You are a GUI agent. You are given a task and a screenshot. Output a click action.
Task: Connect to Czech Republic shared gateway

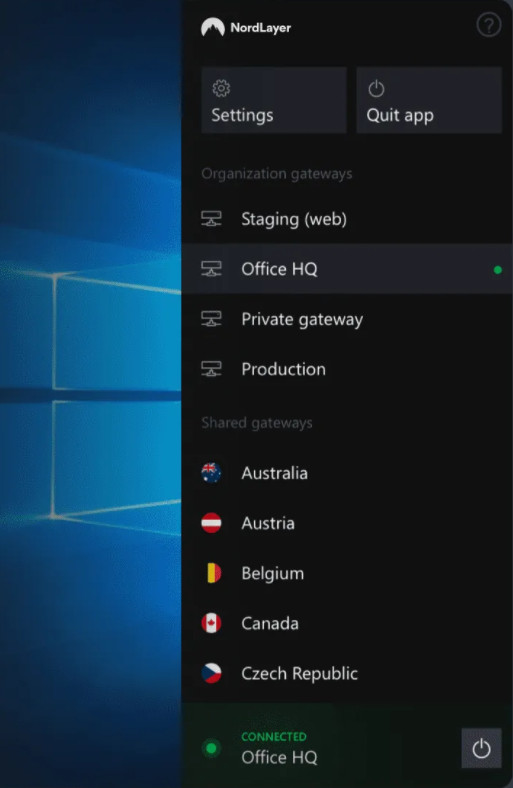[x=347, y=673]
